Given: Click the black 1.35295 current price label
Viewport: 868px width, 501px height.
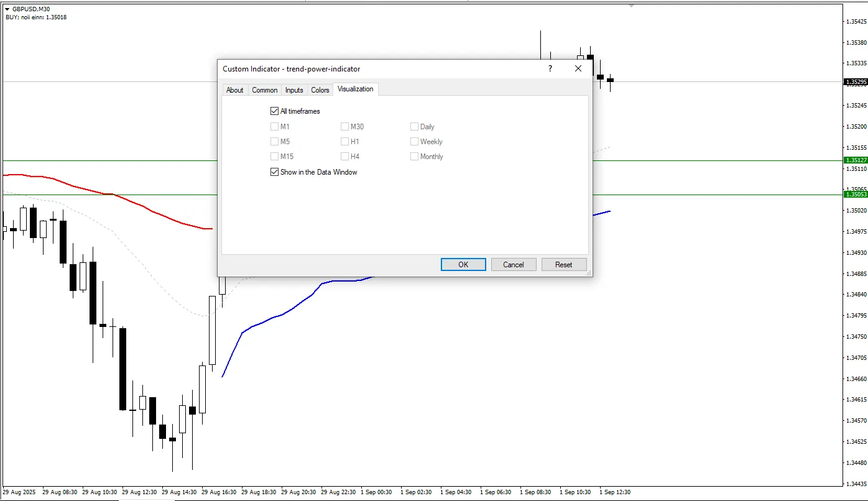Looking at the screenshot, I should 856,82.
